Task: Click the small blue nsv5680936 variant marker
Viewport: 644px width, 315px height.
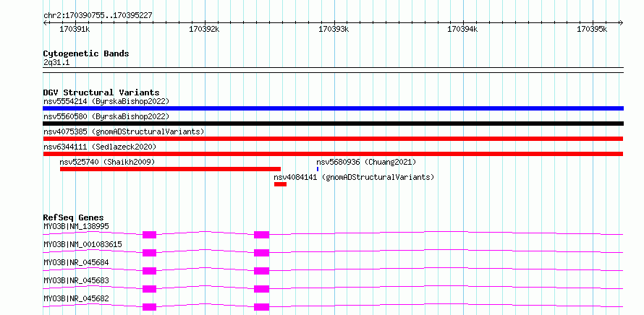Action: pos(318,169)
